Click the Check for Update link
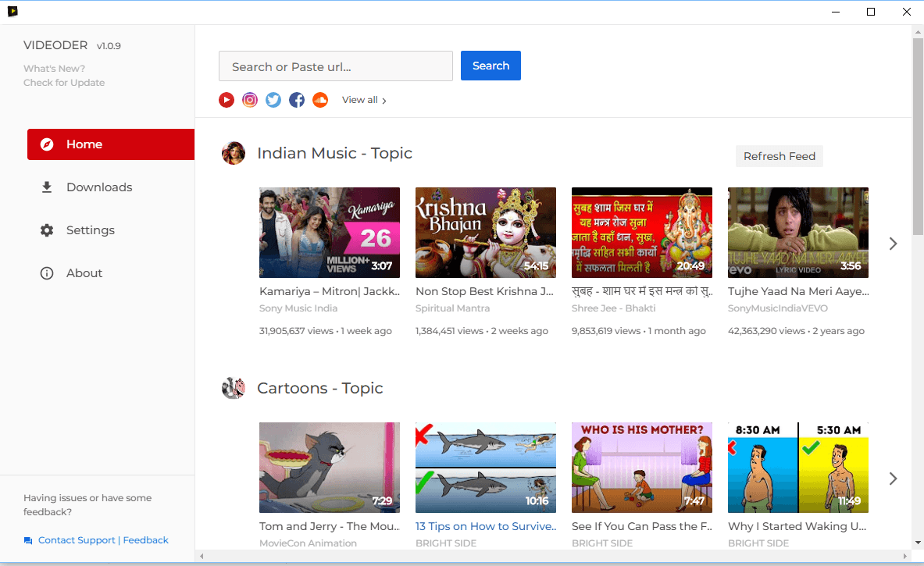The image size is (924, 566). [64, 83]
